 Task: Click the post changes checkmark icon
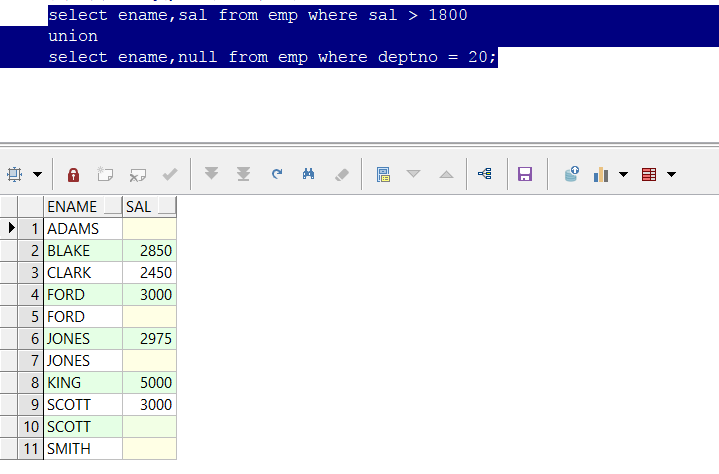(170, 174)
